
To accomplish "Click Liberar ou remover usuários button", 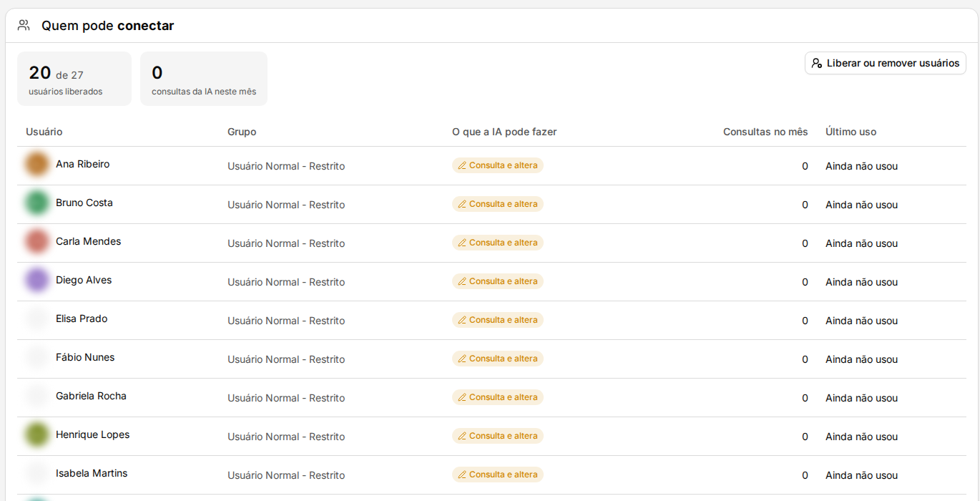I will [886, 63].
